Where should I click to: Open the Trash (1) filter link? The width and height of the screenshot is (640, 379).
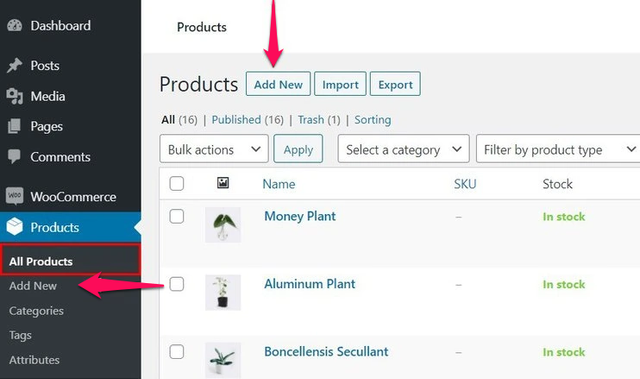(x=319, y=120)
